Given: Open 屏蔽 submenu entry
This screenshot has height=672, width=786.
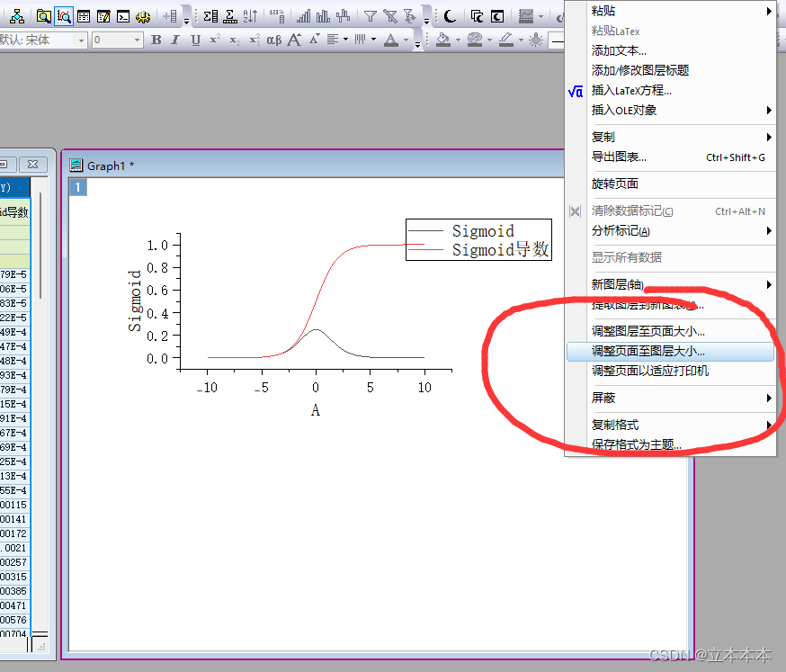Looking at the screenshot, I should [671, 399].
